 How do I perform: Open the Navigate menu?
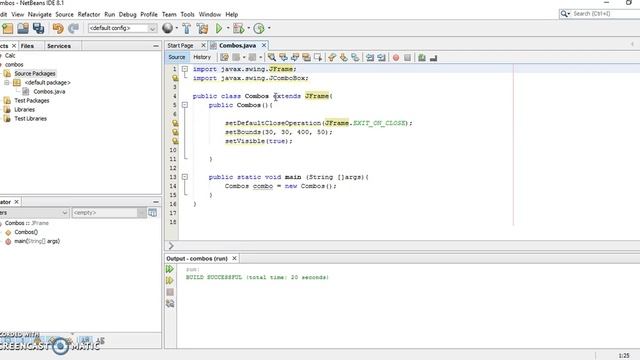pos(40,14)
